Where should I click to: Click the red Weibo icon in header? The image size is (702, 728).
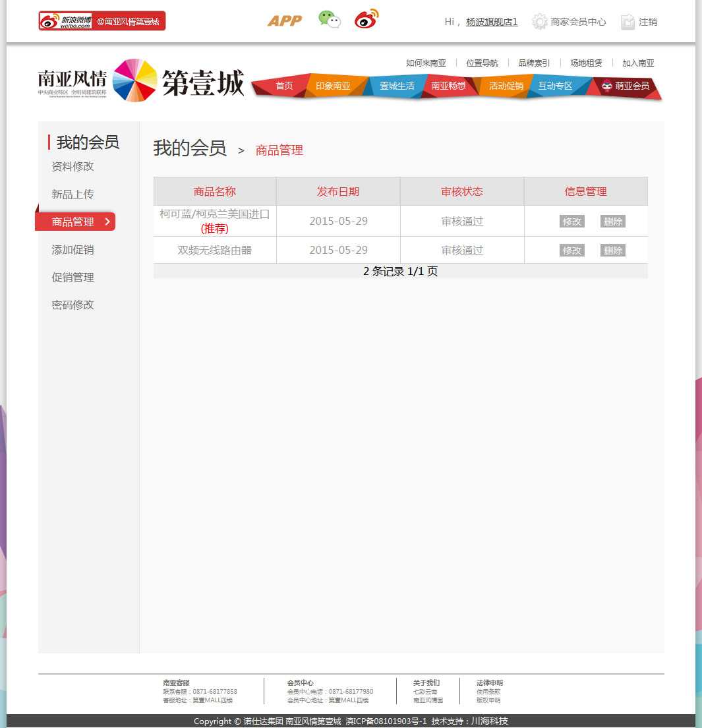[366, 19]
